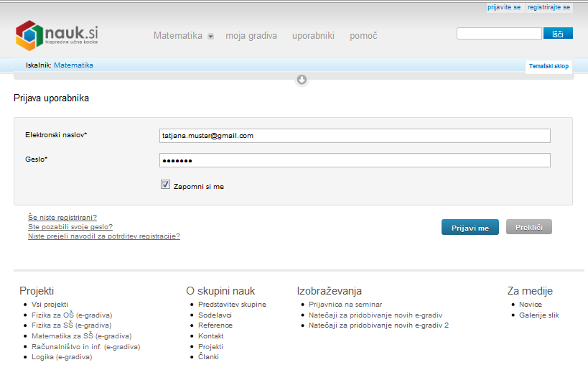Follow the 'Še niste registrirani?' link
This screenshot has width=588, height=370.
tap(62, 217)
